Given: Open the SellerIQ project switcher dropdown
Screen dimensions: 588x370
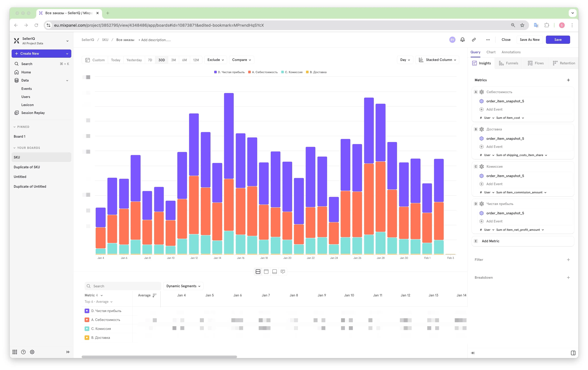Looking at the screenshot, I should coord(41,41).
